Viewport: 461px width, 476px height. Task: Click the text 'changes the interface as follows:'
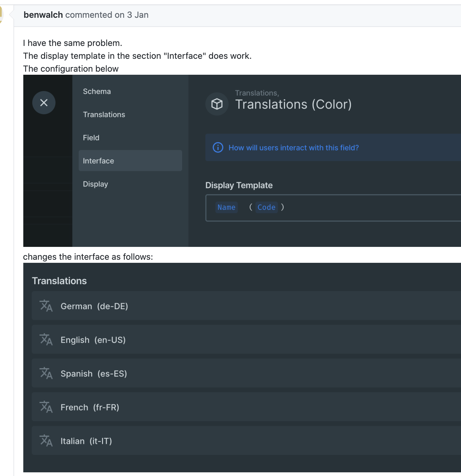88,257
